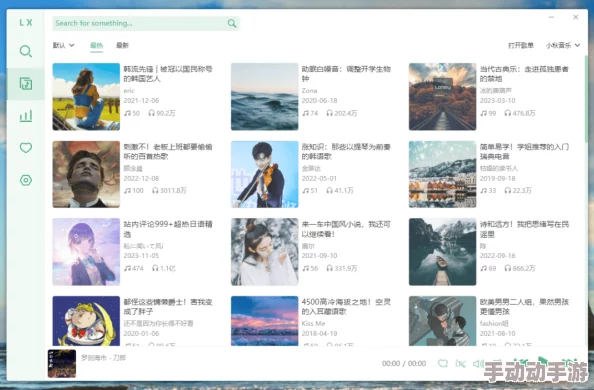594x390 pixels.
Task: Click title '4500高冷海拔之地!空灵的入耳藏语歌'
Action: coord(346,307)
